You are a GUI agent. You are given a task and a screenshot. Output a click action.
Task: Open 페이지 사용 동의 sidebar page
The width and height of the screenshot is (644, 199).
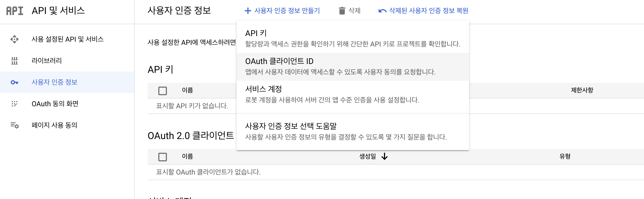pyautogui.click(x=67, y=125)
